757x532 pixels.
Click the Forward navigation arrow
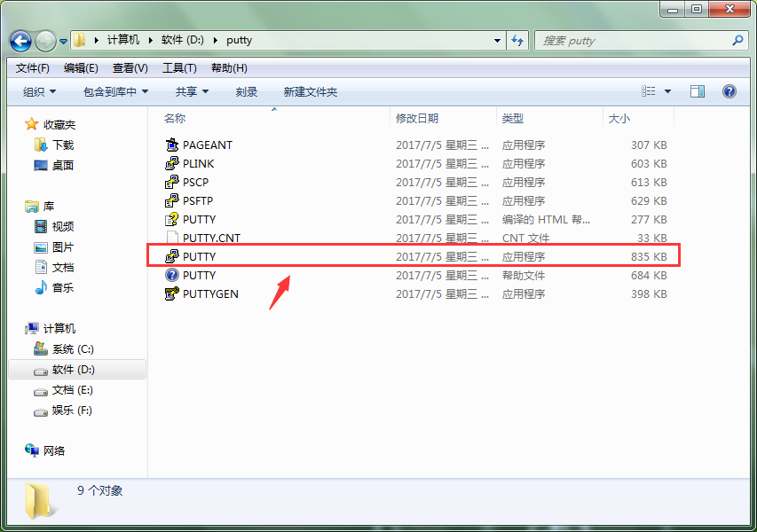(x=46, y=41)
